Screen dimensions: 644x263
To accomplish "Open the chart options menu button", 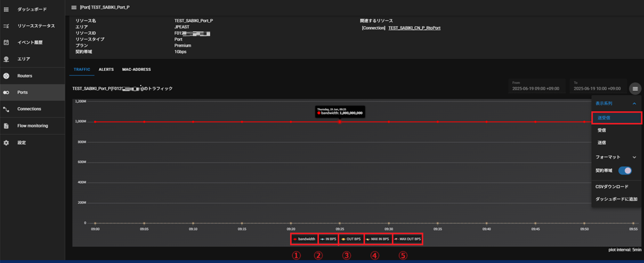I will tap(635, 89).
